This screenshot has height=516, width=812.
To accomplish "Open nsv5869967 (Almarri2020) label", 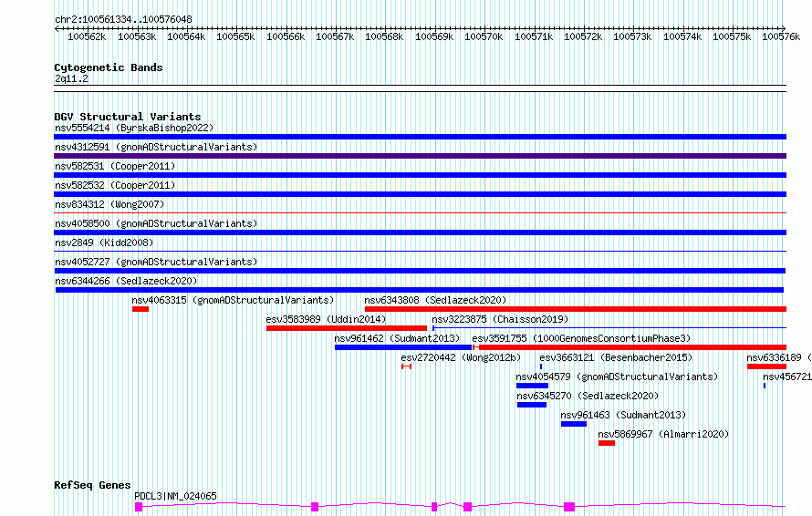I will click(663, 434).
